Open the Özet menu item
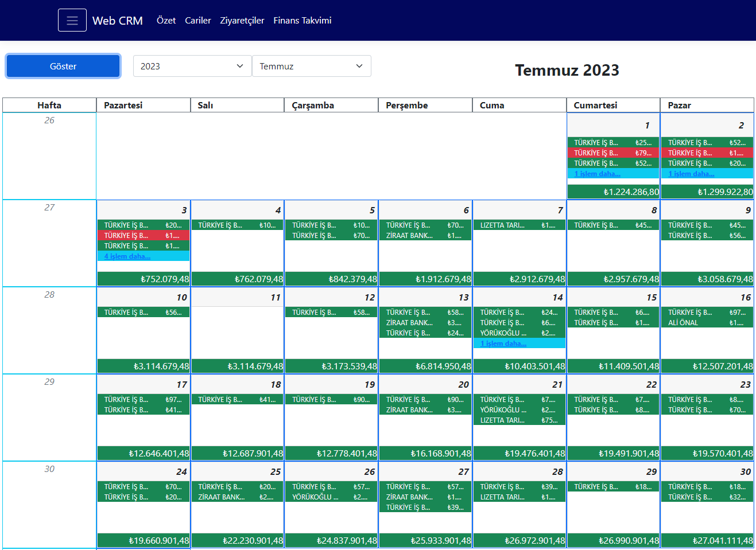 click(x=166, y=20)
